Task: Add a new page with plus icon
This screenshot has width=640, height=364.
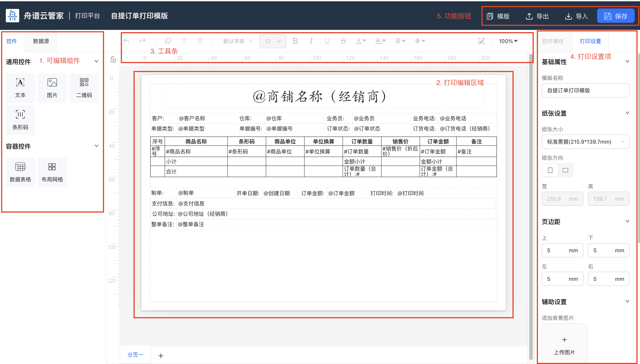Action: pos(161,356)
